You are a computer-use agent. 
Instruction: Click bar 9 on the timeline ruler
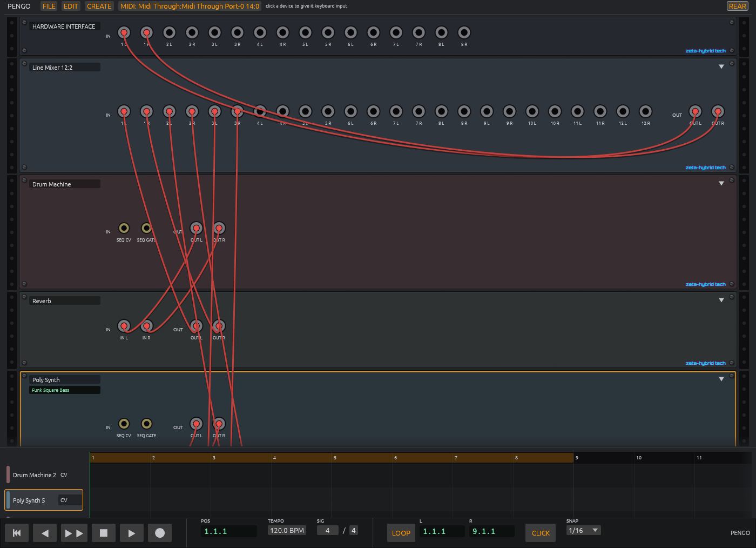[x=577, y=458]
